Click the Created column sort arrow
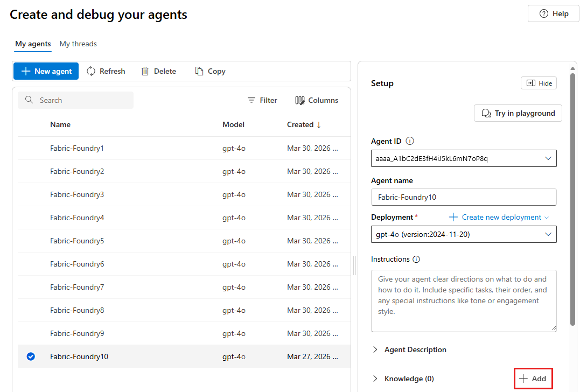Viewport: 587px width, 392px height. [319, 125]
